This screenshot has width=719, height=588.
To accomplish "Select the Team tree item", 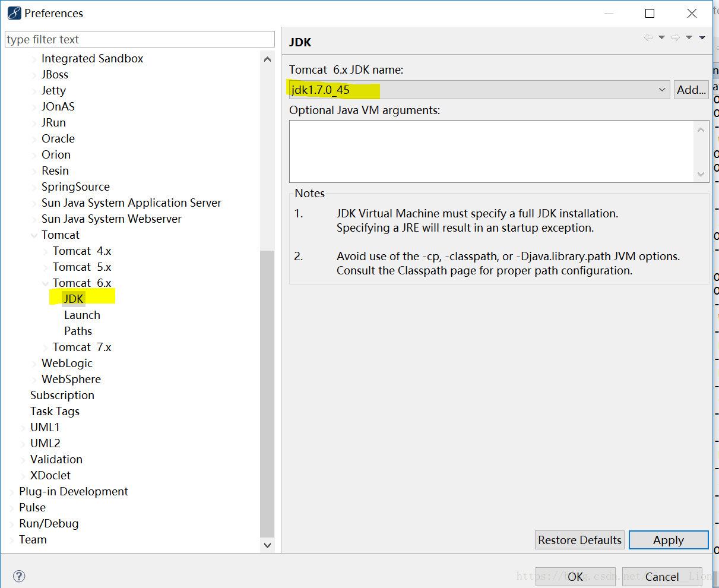I will point(33,539).
